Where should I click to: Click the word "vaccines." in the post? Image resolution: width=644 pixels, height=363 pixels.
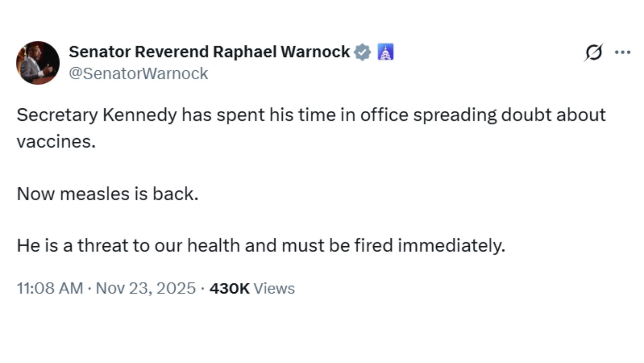click(x=56, y=141)
